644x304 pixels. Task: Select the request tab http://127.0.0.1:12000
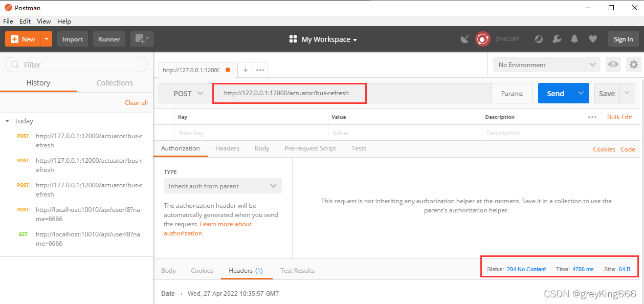[196, 70]
